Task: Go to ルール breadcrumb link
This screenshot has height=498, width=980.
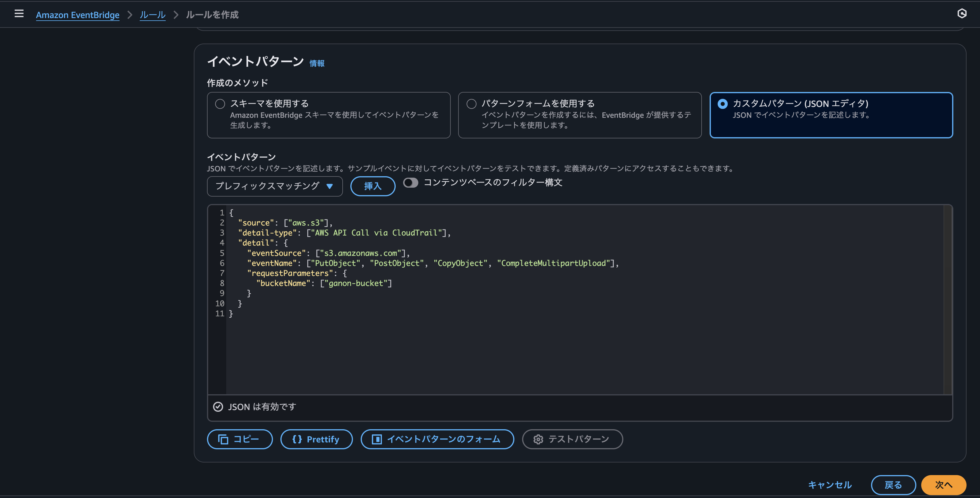Action: (x=152, y=15)
